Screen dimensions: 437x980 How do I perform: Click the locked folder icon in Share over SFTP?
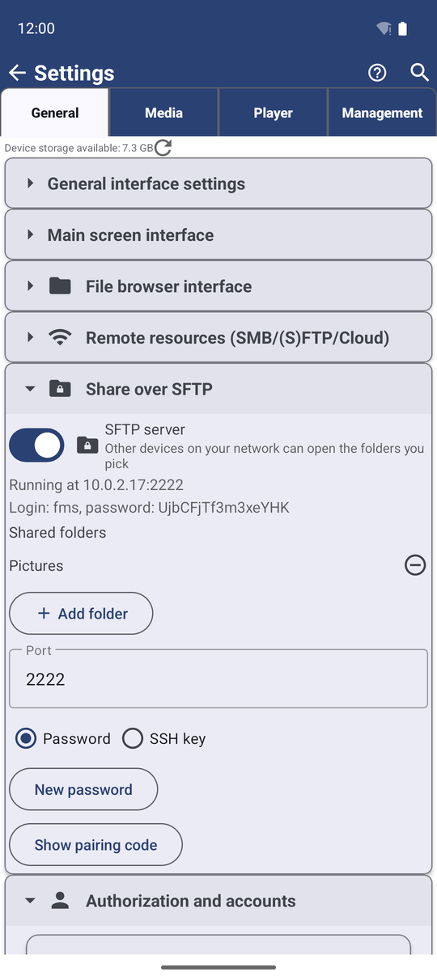click(x=60, y=389)
